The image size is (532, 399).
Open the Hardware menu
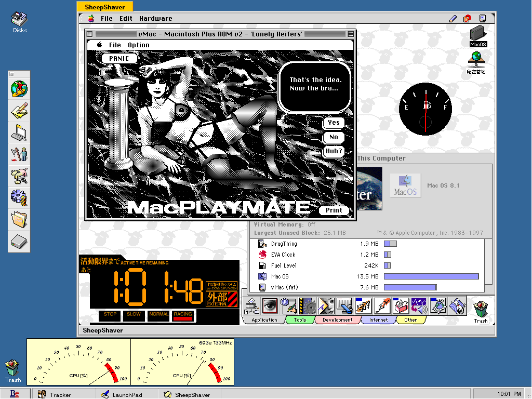(156, 19)
